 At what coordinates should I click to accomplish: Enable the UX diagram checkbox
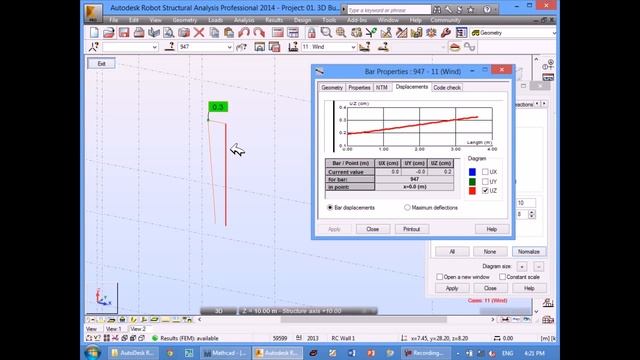[x=485, y=171]
